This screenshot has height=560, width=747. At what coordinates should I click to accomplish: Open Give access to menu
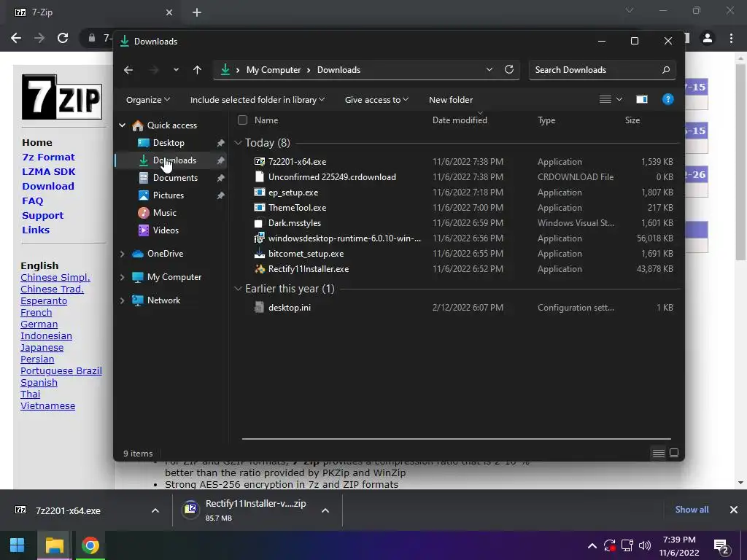pyautogui.click(x=376, y=99)
